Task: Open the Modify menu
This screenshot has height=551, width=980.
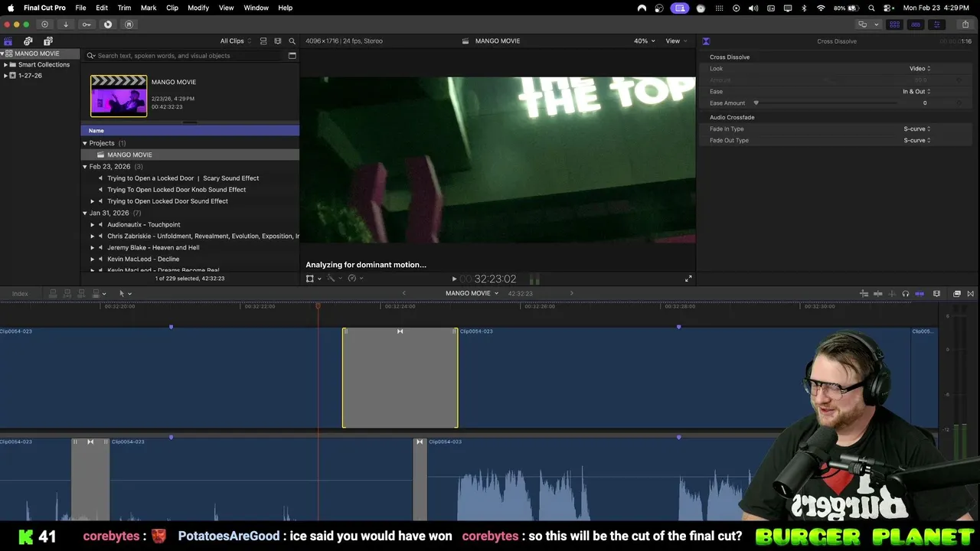Action: [x=198, y=8]
